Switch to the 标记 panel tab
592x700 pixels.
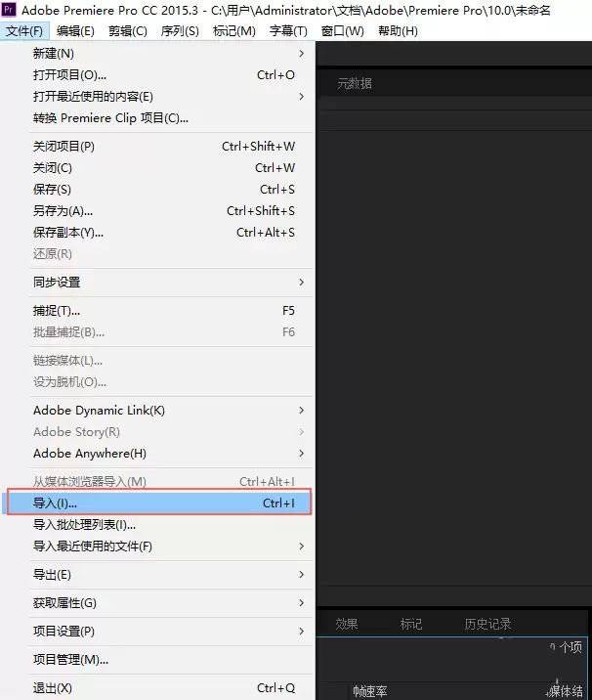pos(411,624)
